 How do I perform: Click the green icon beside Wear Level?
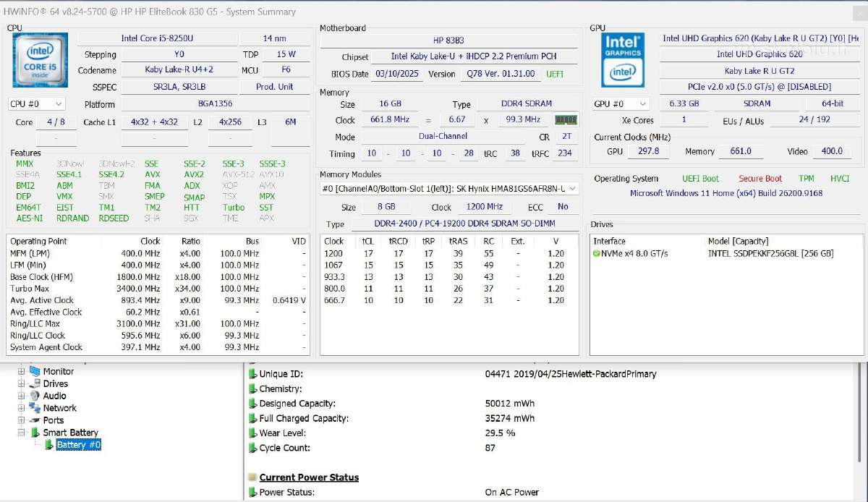(x=252, y=433)
